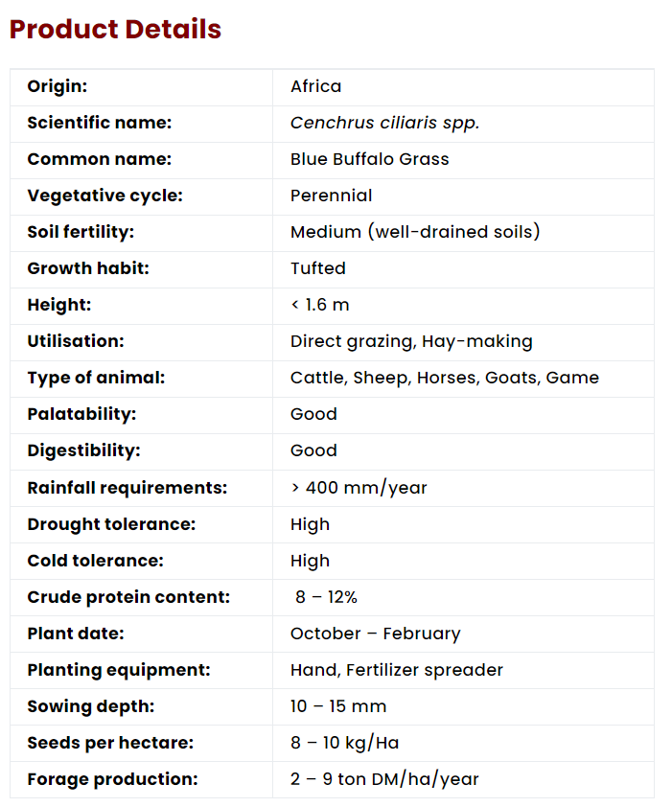Select the > 400 mm/year rainfall value
The width and height of the screenshot is (672, 807).
tap(359, 488)
